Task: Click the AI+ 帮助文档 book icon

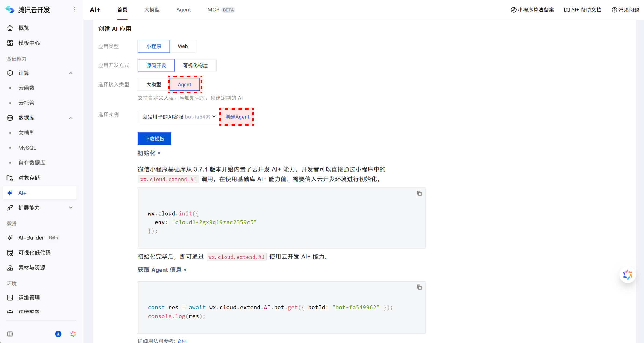Action: coord(567,10)
